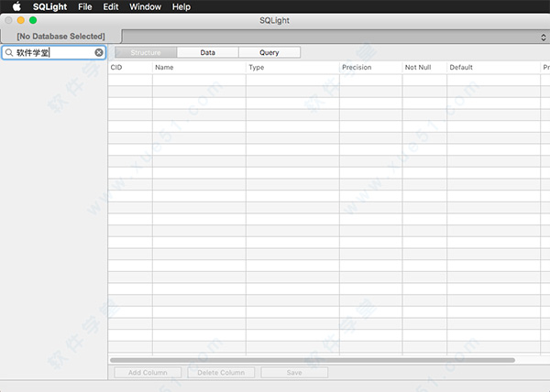The height and width of the screenshot is (392, 550).
Task: Click the Not Null column header
Action: pyautogui.click(x=424, y=67)
